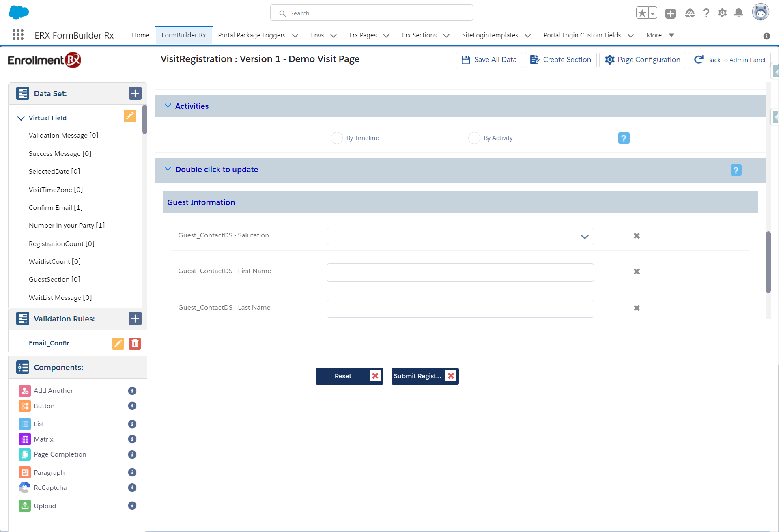Click Save All Data button

(489, 60)
